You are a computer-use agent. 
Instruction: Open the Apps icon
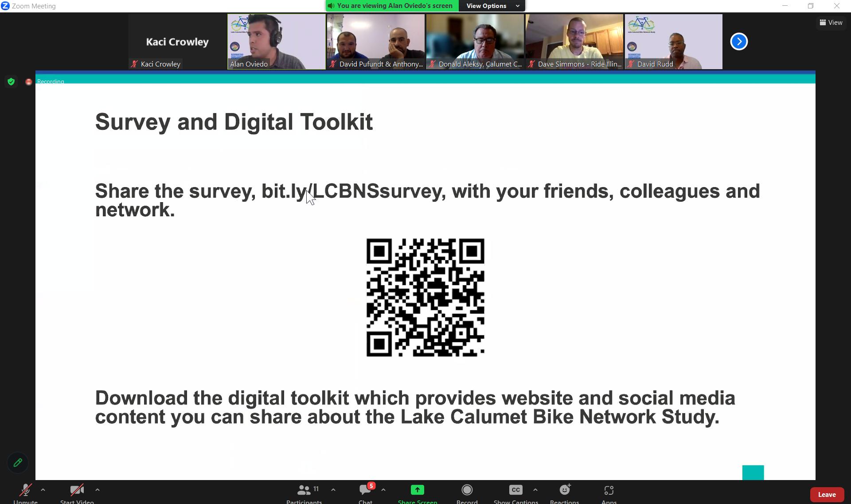click(609, 490)
